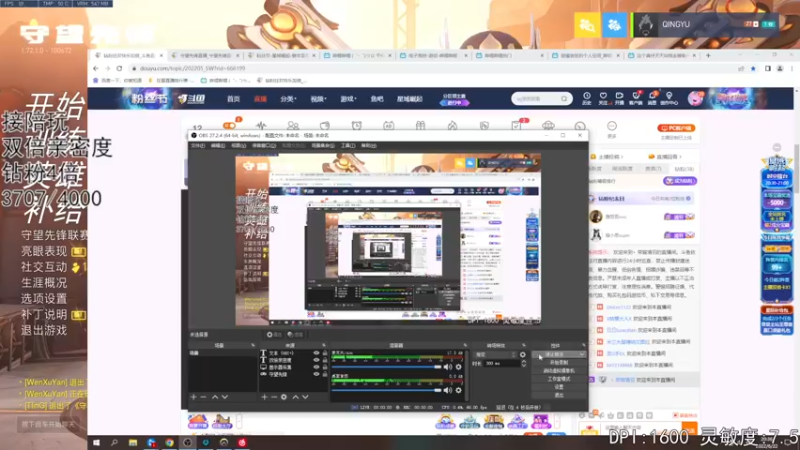Remove selected source with minus button
Viewport: 800px width, 450px height.
click(x=274, y=397)
